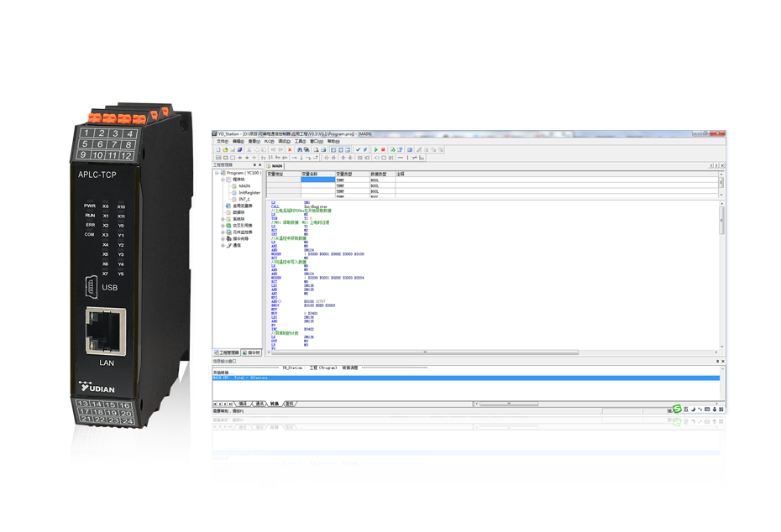
Task: Click the New file toolbar icon
Action: 218,149
